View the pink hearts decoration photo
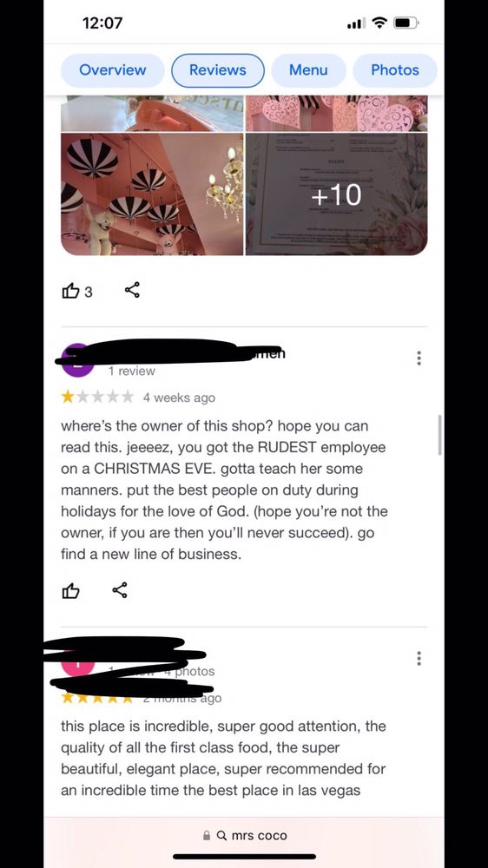Screen dimensions: 488x868 point(336,114)
